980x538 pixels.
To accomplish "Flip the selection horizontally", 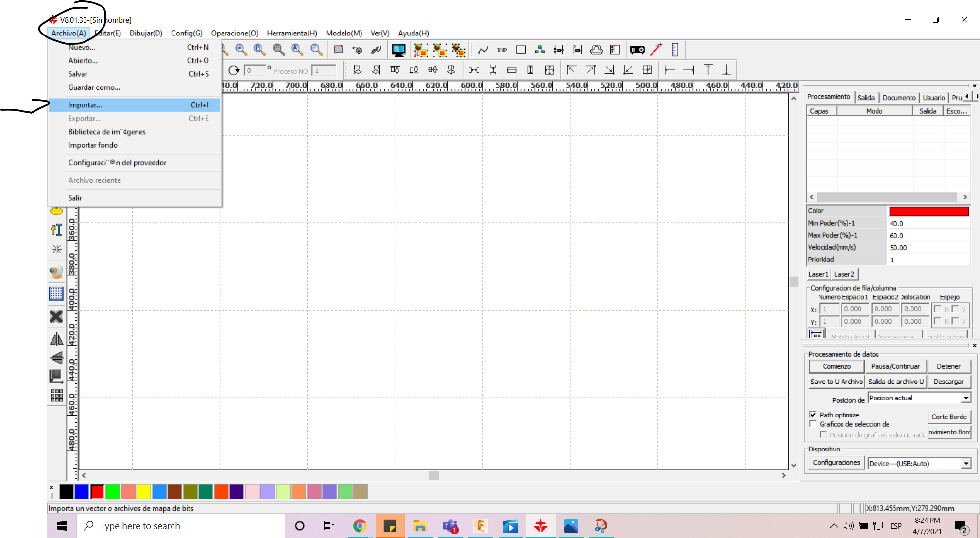I will [x=56, y=339].
